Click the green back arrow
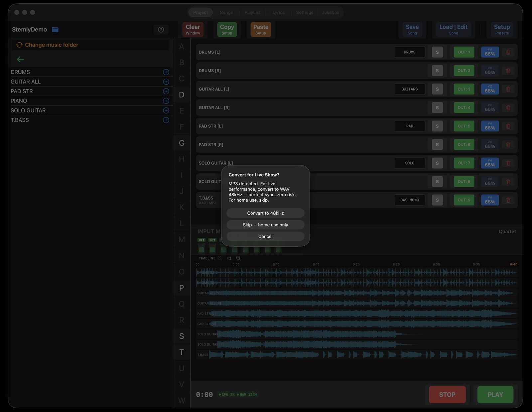The width and height of the screenshot is (532, 412). click(20, 59)
